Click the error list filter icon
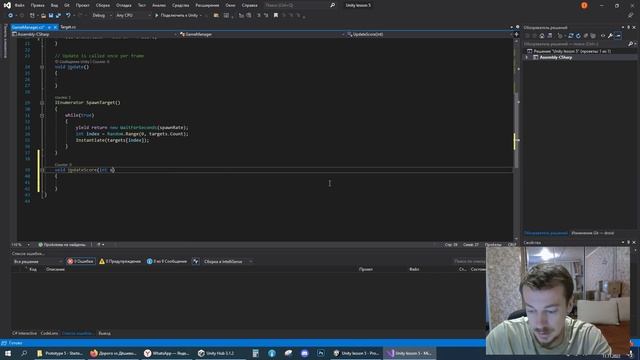Image resolution: width=640 pixels, height=360 pixels. pyautogui.click(x=196, y=262)
